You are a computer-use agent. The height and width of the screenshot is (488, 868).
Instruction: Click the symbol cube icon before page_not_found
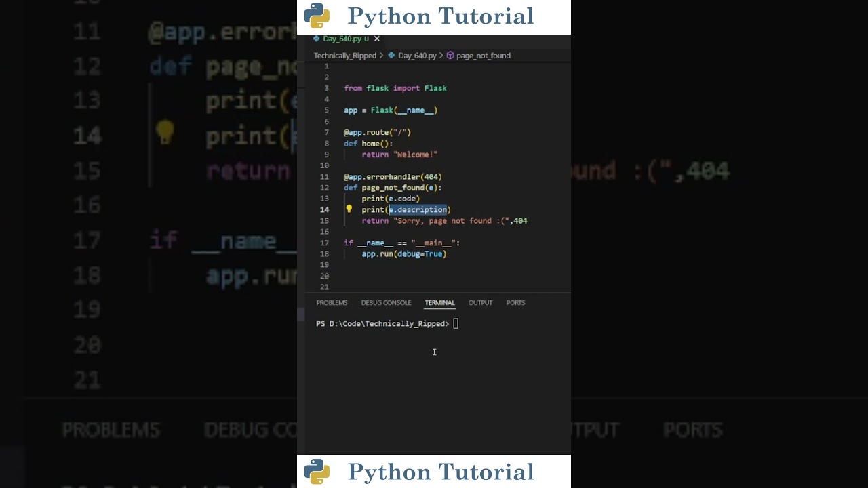click(450, 56)
